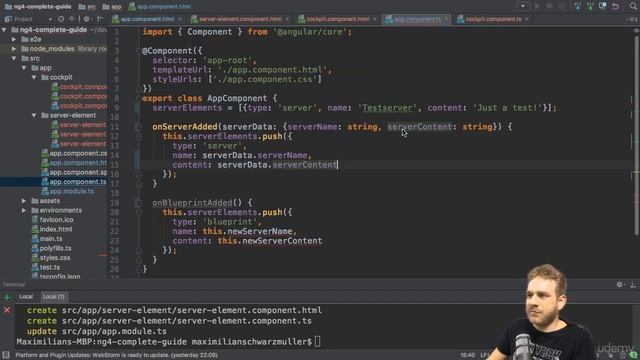Screen dimensions: 640x360
Task: Expand the e2e folder
Action: (x=14, y=39)
